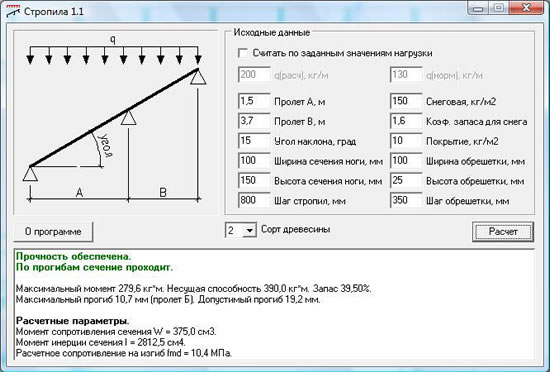Viewport: 550px width, 372px height.
Task: Click the Расчет button
Action: tap(503, 231)
